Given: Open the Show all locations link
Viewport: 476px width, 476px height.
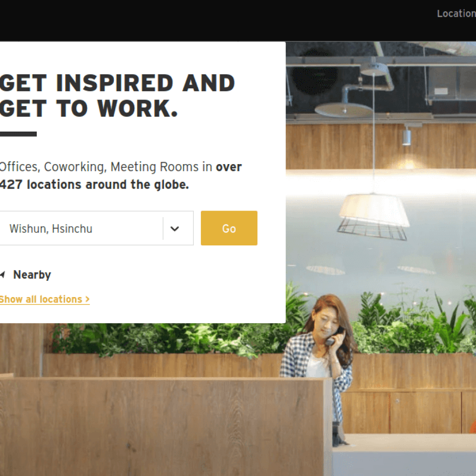Looking at the screenshot, I should click(x=45, y=299).
